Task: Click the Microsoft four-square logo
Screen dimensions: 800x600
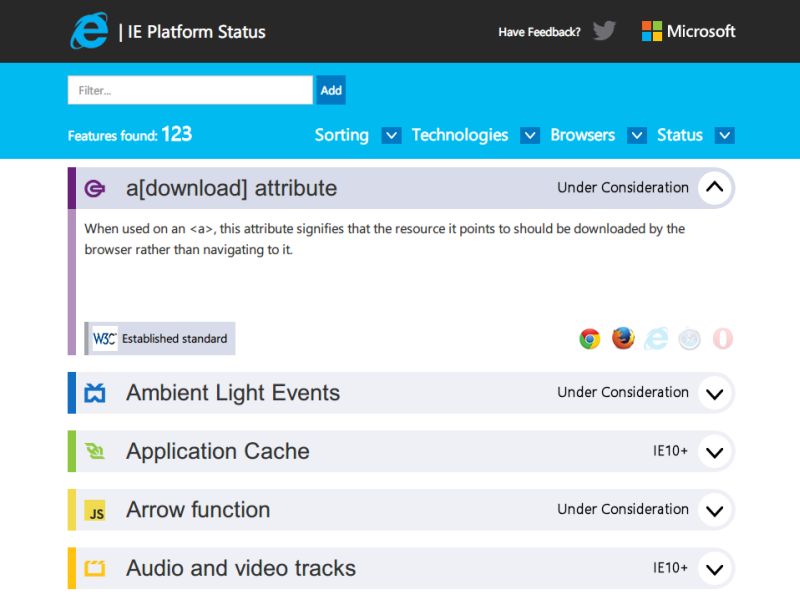Action: pos(652,31)
